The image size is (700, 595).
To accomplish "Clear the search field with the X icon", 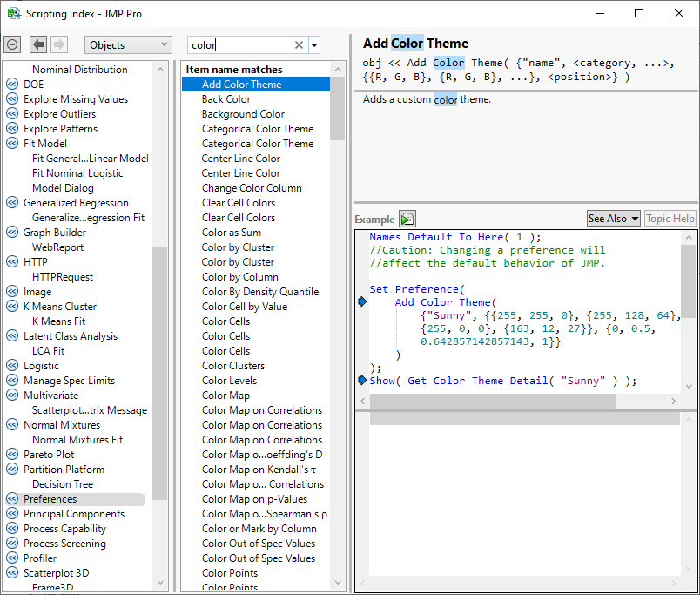I will (x=299, y=45).
